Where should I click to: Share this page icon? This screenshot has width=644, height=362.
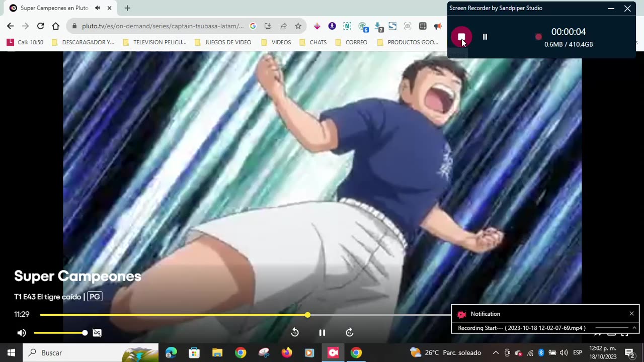[283, 26]
